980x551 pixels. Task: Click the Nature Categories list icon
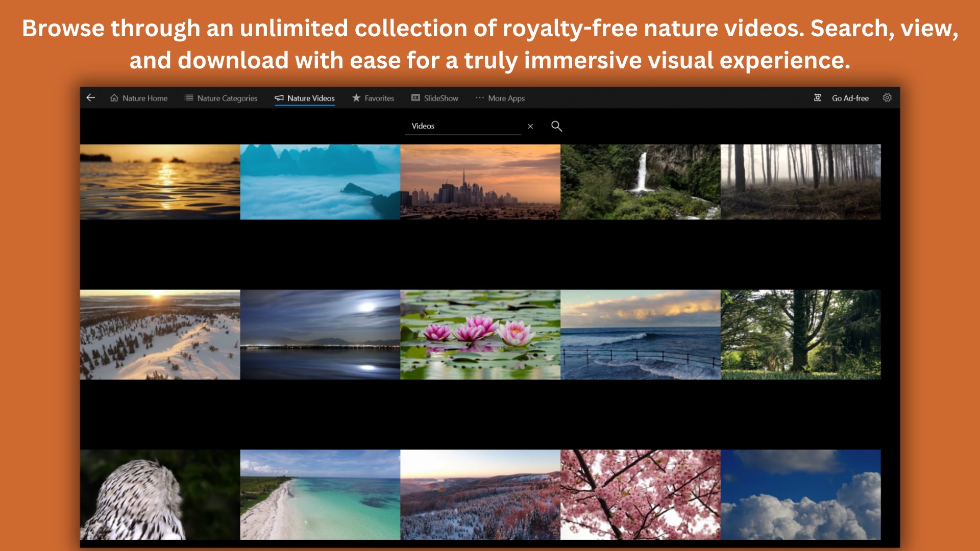(x=189, y=98)
